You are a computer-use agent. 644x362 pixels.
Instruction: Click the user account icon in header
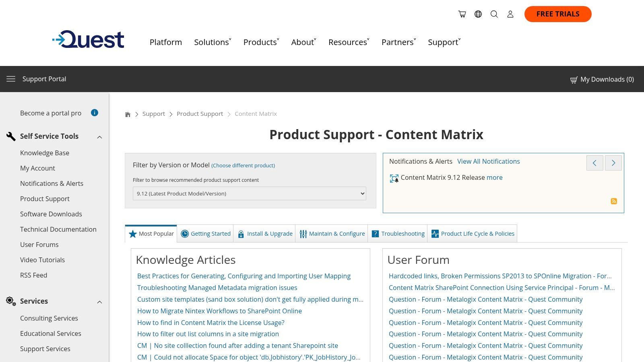click(510, 14)
